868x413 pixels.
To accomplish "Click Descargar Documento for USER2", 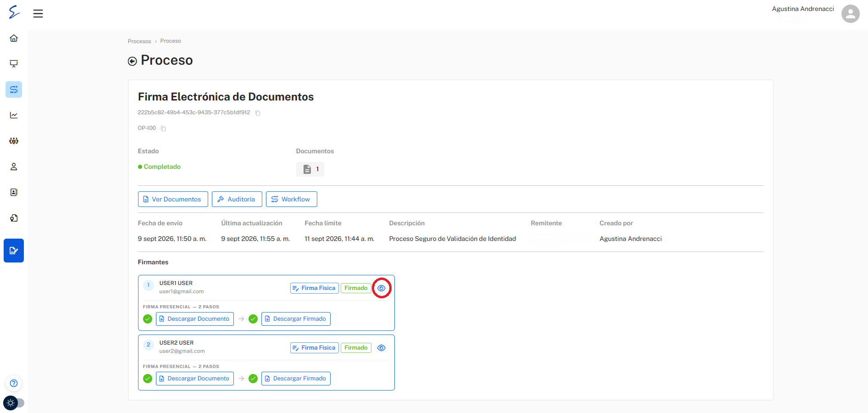I will coord(195,379).
